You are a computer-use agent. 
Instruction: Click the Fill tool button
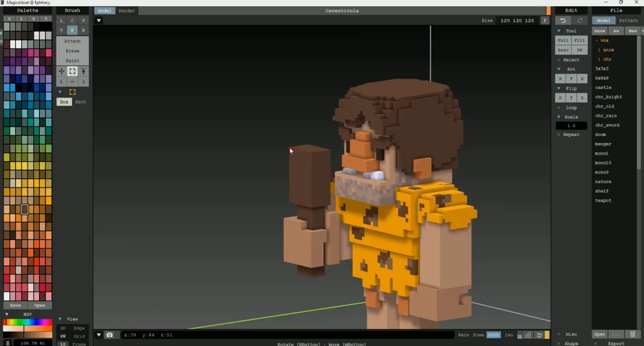click(x=580, y=40)
